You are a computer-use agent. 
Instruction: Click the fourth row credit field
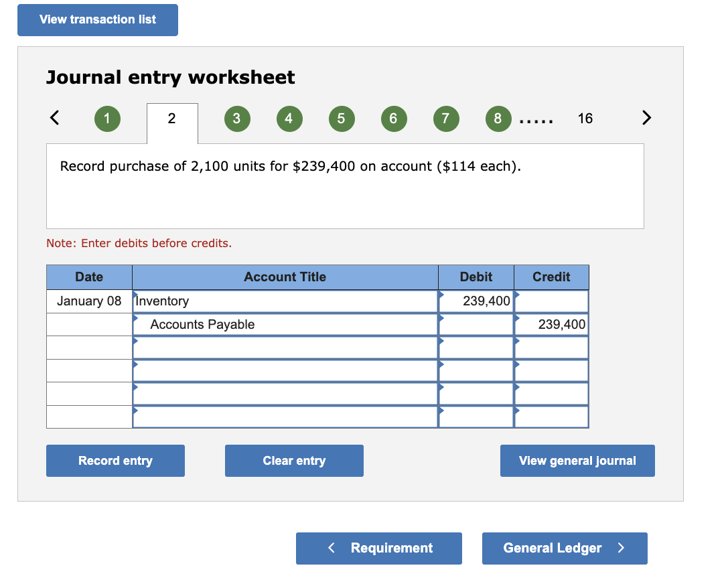tap(551, 371)
